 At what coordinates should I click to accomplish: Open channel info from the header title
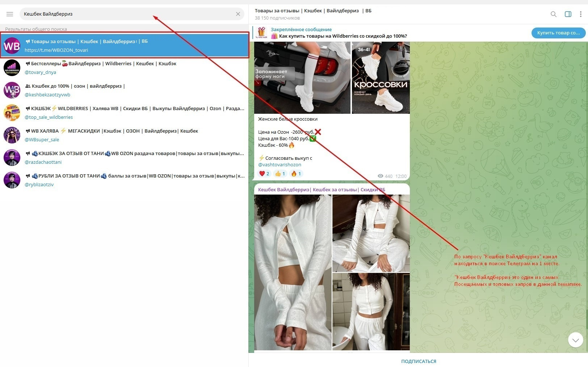coord(313,11)
